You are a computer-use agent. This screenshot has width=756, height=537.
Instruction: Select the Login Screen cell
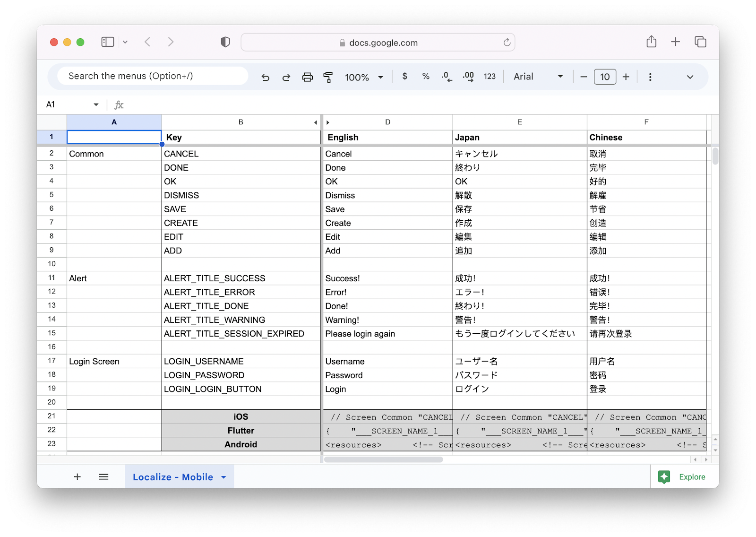[114, 361]
